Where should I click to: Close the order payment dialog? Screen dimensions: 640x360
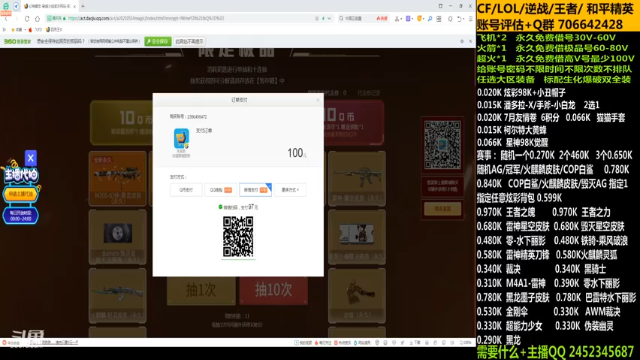coord(318,100)
